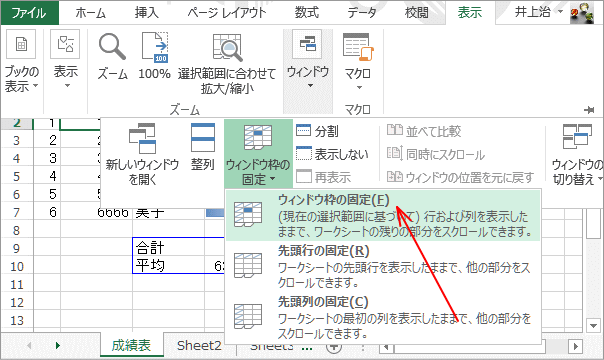Switch to the 挿入 ribbon tab
The width and height of the screenshot is (604, 360).
(x=146, y=13)
